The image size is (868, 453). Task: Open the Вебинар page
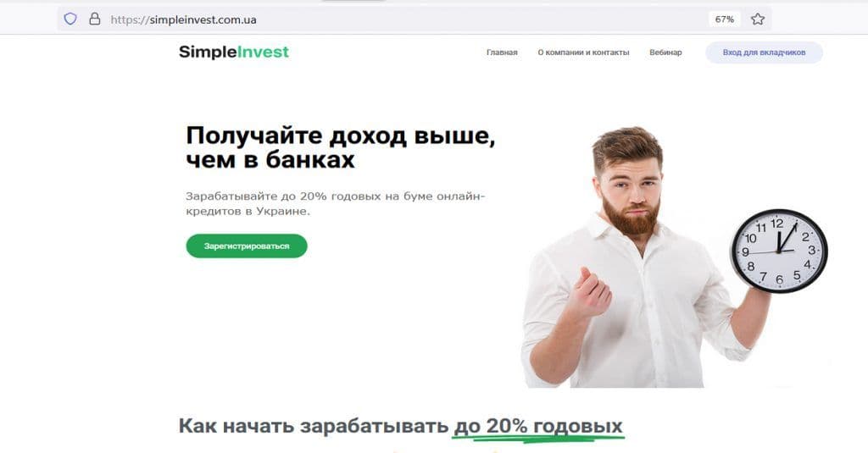[665, 52]
